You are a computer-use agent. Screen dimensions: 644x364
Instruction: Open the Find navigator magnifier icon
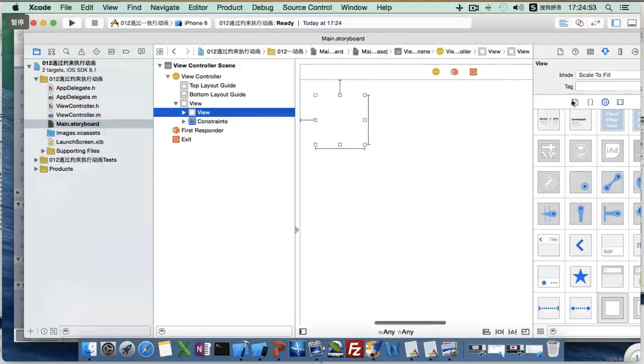pyautogui.click(x=66, y=51)
